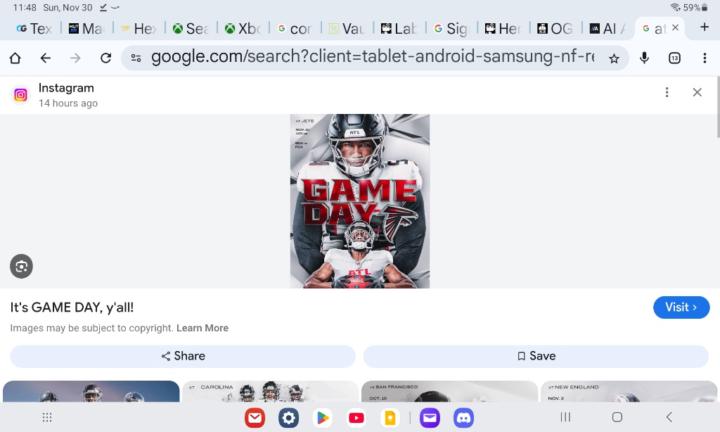Open the yellow Keep notes app
The image size is (720, 432).
pos(390,418)
